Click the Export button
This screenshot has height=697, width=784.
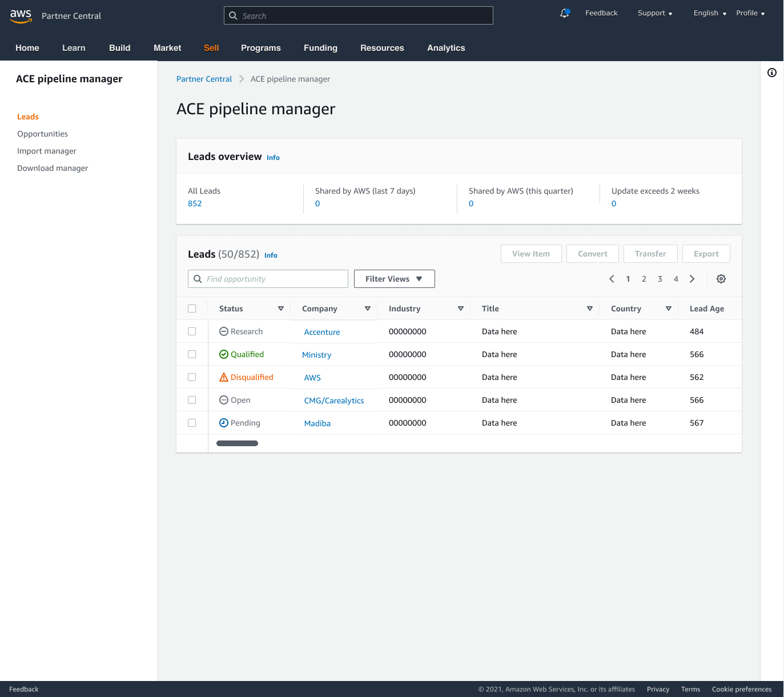click(x=706, y=254)
